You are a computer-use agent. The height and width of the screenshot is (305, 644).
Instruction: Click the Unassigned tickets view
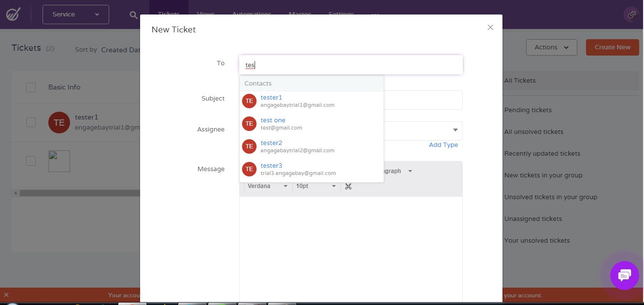533,219
